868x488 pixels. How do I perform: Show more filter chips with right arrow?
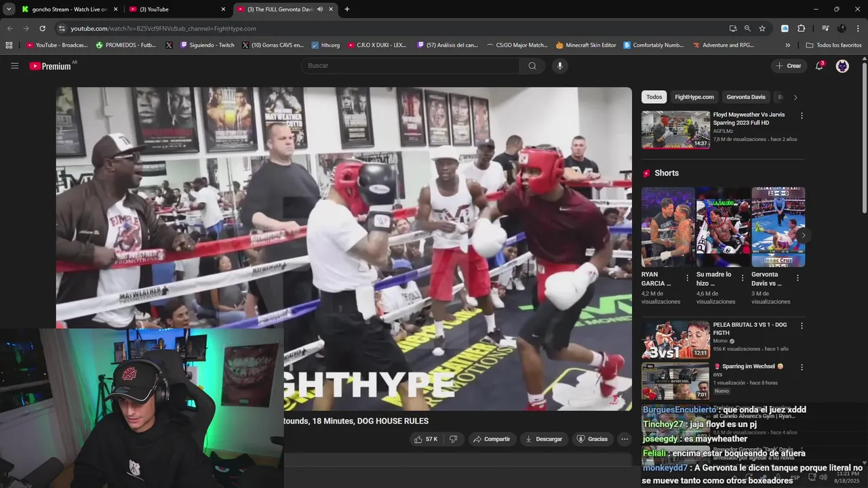pyautogui.click(x=795, y=97)
